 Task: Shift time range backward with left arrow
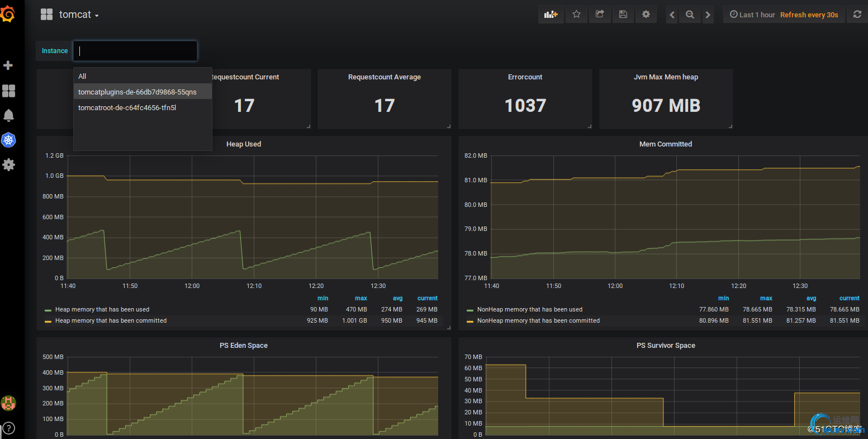coord(672,15)
